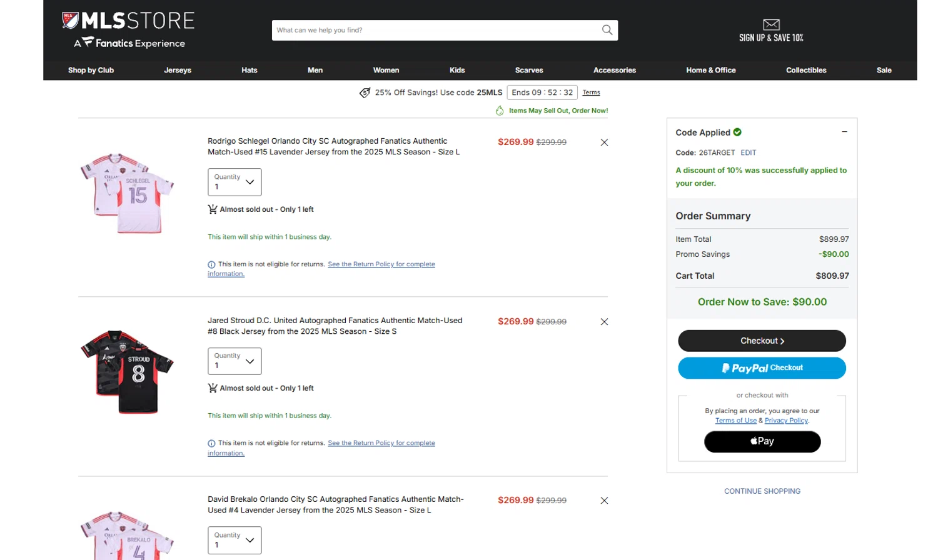Viewport: 938px width, 560px height.
Task: Open the Privacy Policy link
Action: click(x=787, y=421)
